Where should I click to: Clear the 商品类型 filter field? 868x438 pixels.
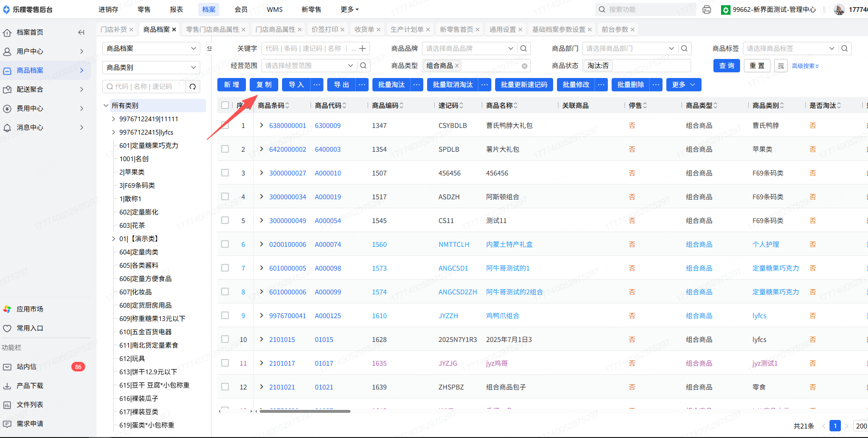point(524,66)
